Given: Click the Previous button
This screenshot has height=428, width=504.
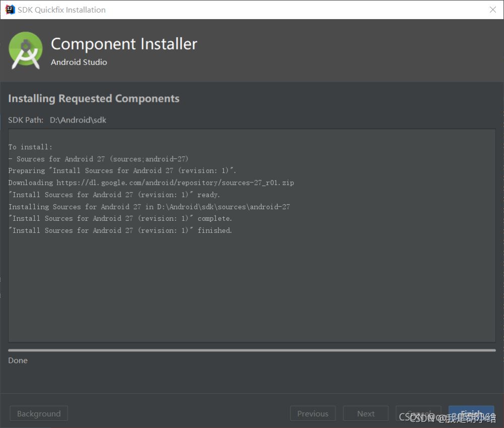Looking at the screenshot, I should (313, 413).
